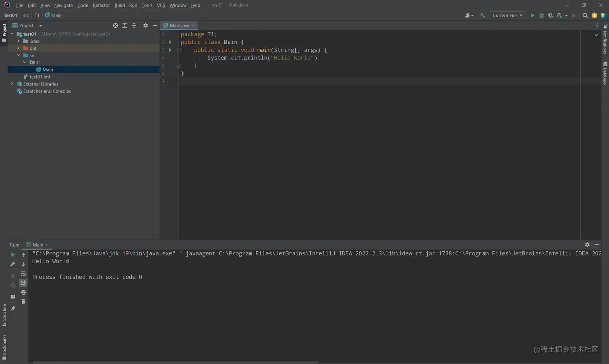This screenshot has height=364, width=609.
Task: Clear console output with the trash icon
Action: (x=23, y=302)
